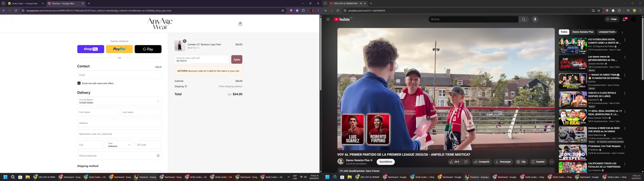Open YouTube notifications bell
644x181 pixels.
click(624, 19)
